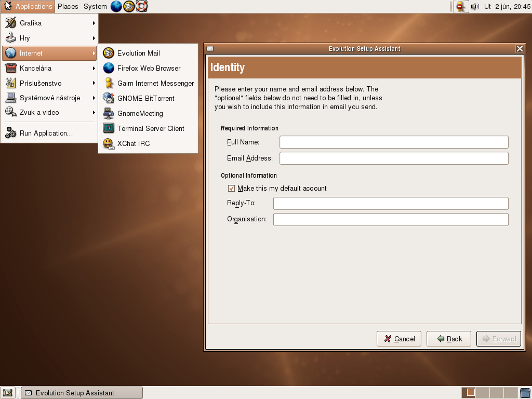Click the GnomeMeeting icon
The image size is (532, 399).
(109, 113)
